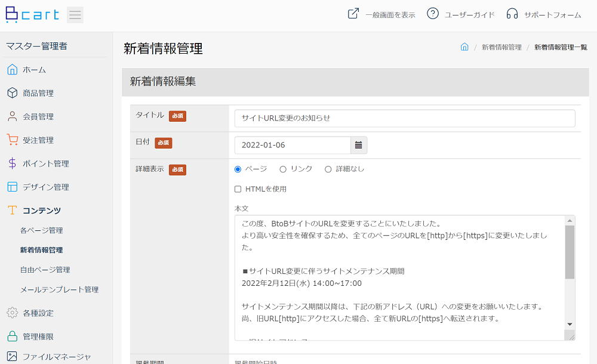Click the box icon beside 商品管理
The width and height of the screenshot is (597, 364).
12,93
